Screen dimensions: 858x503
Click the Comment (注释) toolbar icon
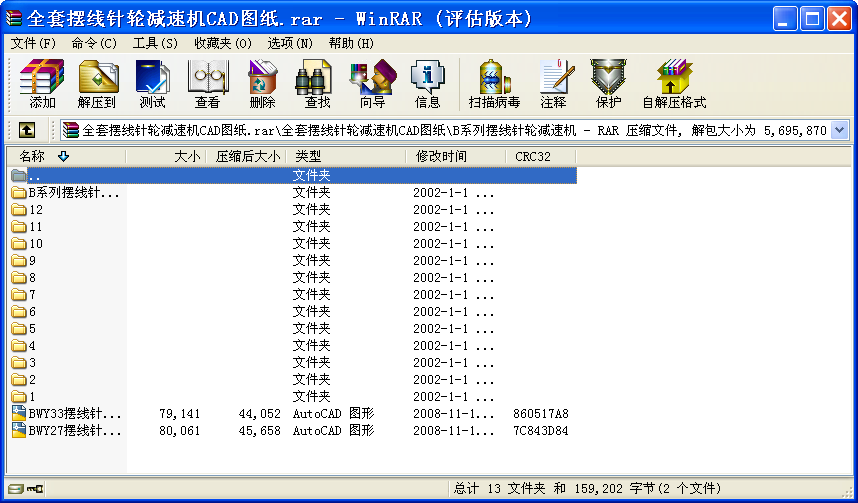click(553, 84)
